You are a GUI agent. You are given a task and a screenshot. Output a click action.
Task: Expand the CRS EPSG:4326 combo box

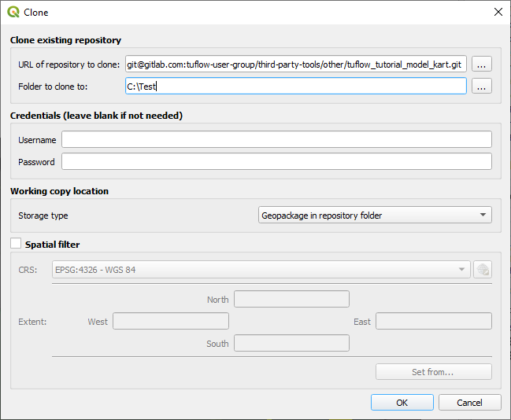click(261, 270)
